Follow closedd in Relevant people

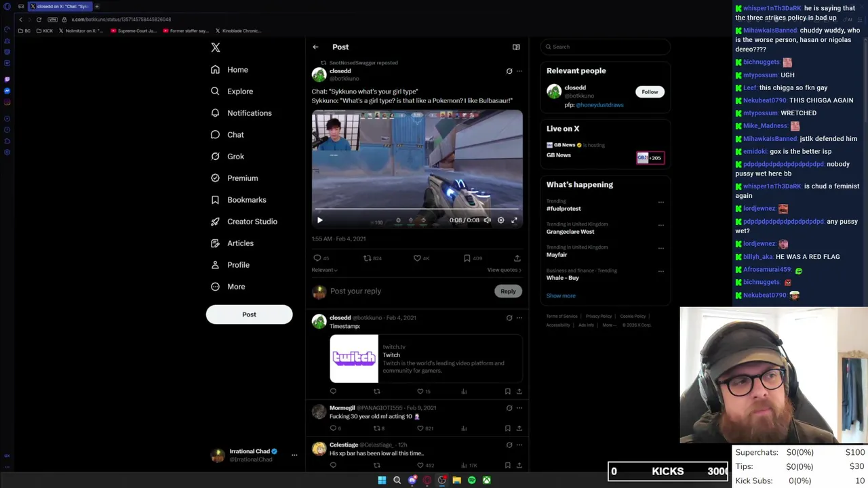click(x=650, y=92)
